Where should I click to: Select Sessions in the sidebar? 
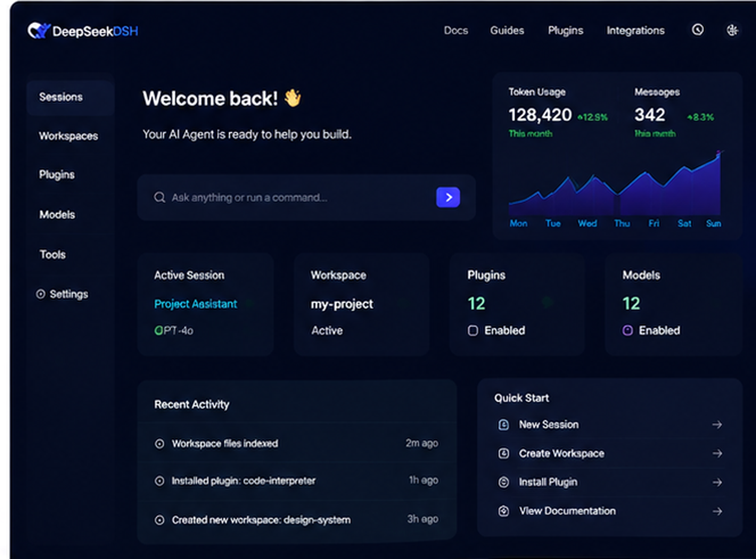pos(70,97)
